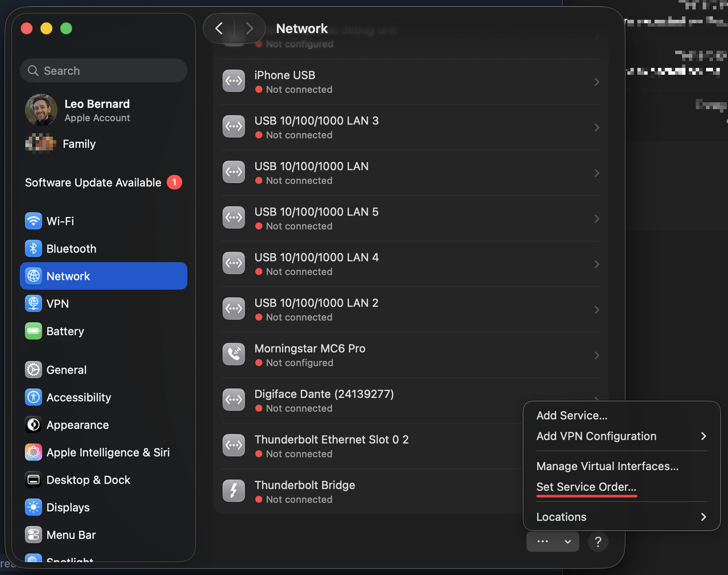The width and height of the screenshot is (728, 575).
Task: Open the Displays settings pane
Action: click(x=67, y=508)
